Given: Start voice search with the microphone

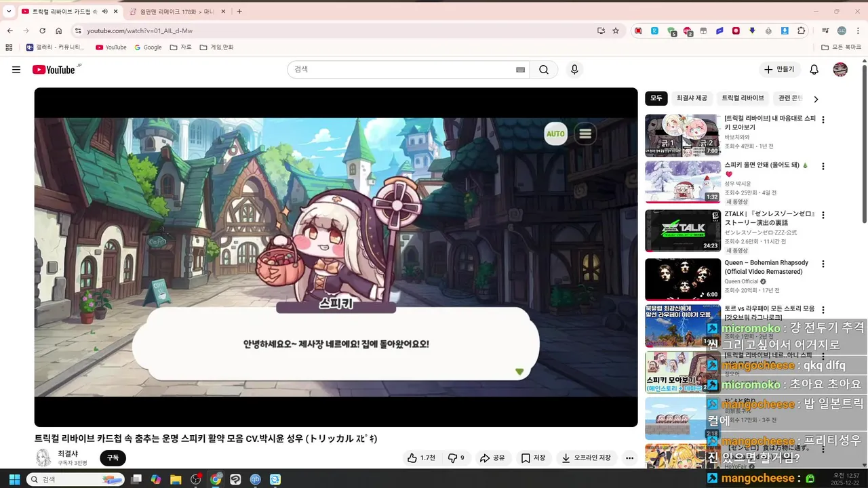Looking at the screenshot, I should tap(574, 70).
